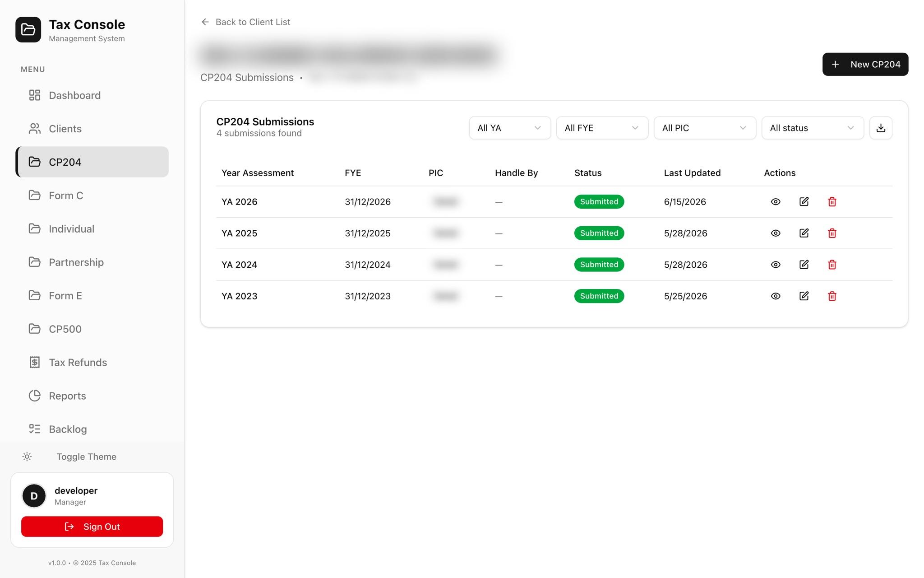The height and width of the screenshot is (578, 924).
Task: View the YA 2025 submission via eye icon
Action: point(776,233)
